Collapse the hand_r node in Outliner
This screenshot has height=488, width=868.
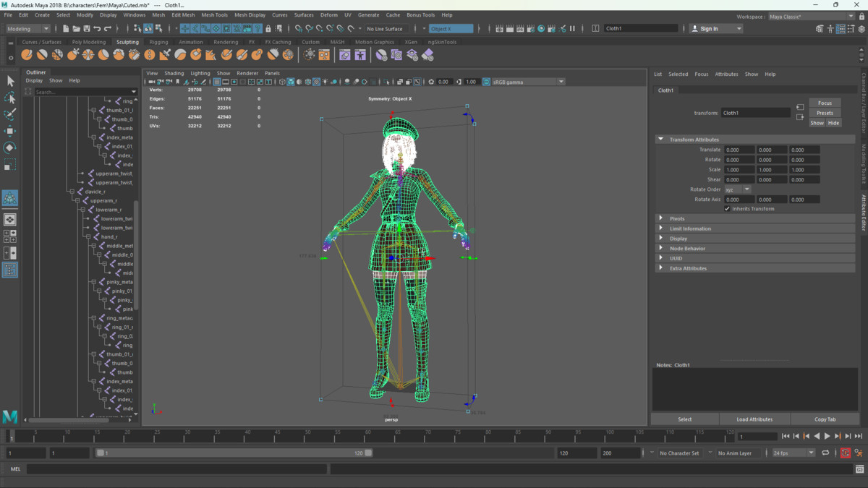88,237
